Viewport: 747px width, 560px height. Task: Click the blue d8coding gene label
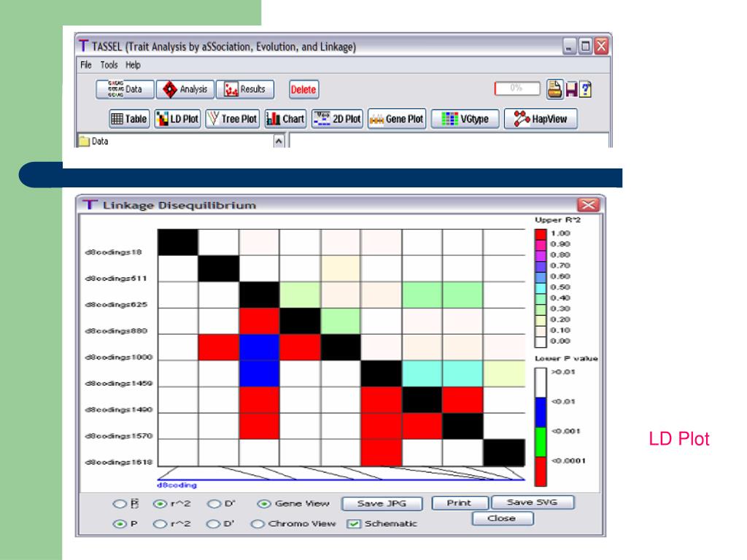coord(177,485)
